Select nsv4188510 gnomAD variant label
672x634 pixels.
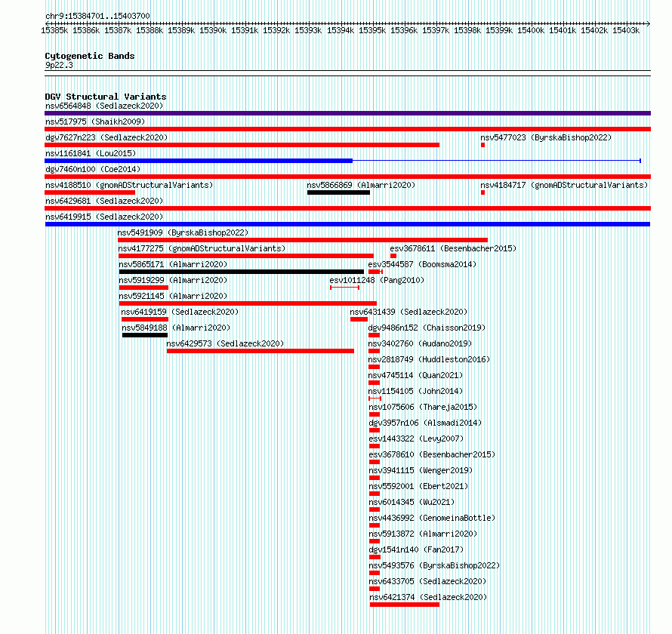(x=129, y=185)
